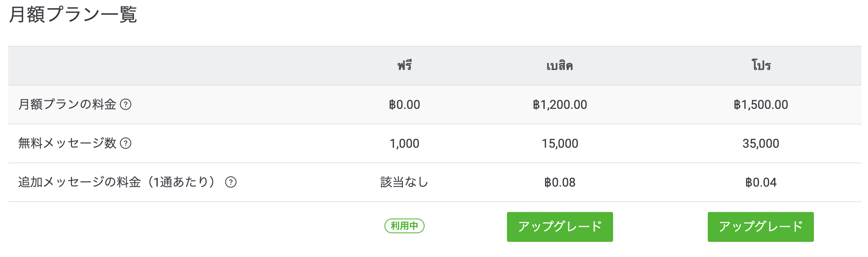Click the ฿1,500.00 monthly price

tap(761, 105)
